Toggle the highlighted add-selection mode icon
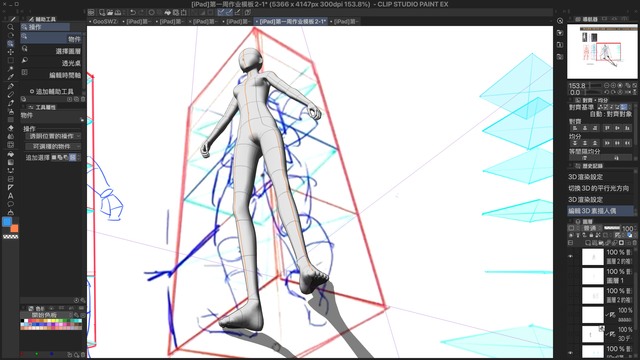 73,157
